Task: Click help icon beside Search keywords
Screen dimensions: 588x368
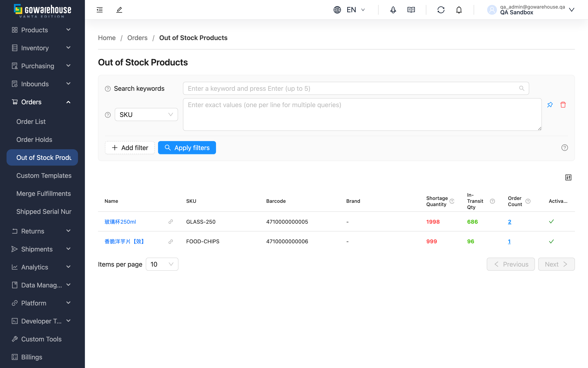Action: (x=108, y=89)
